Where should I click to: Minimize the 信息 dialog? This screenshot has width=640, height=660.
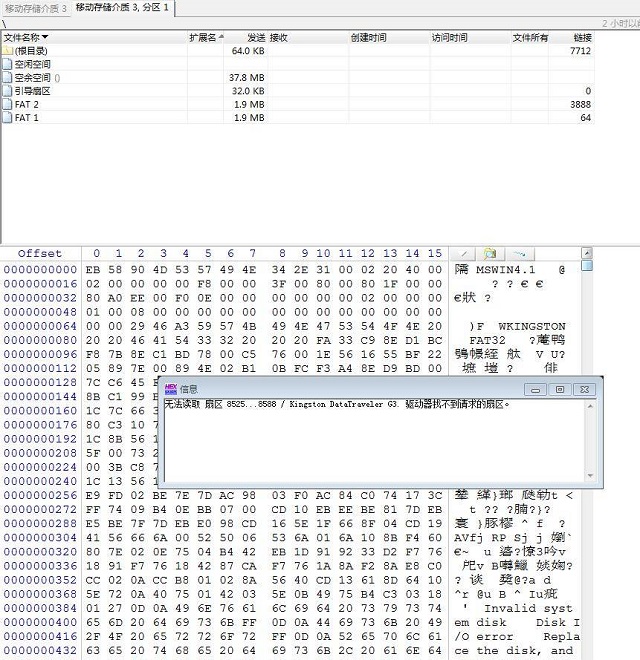tap(535, 389)
